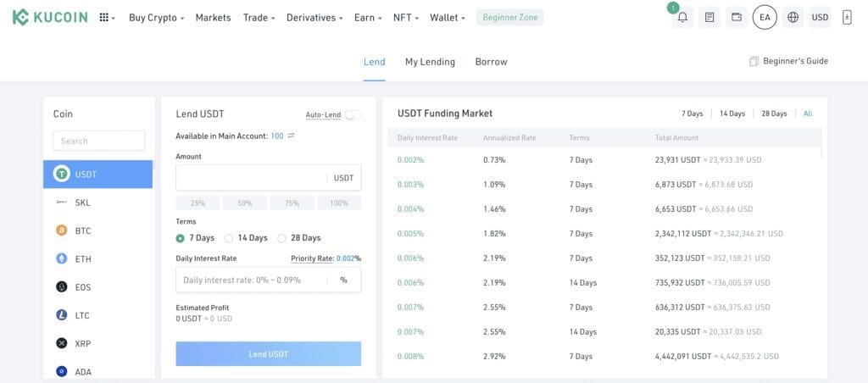
Task: Open the globe language selector
Action: coord(793,17)
